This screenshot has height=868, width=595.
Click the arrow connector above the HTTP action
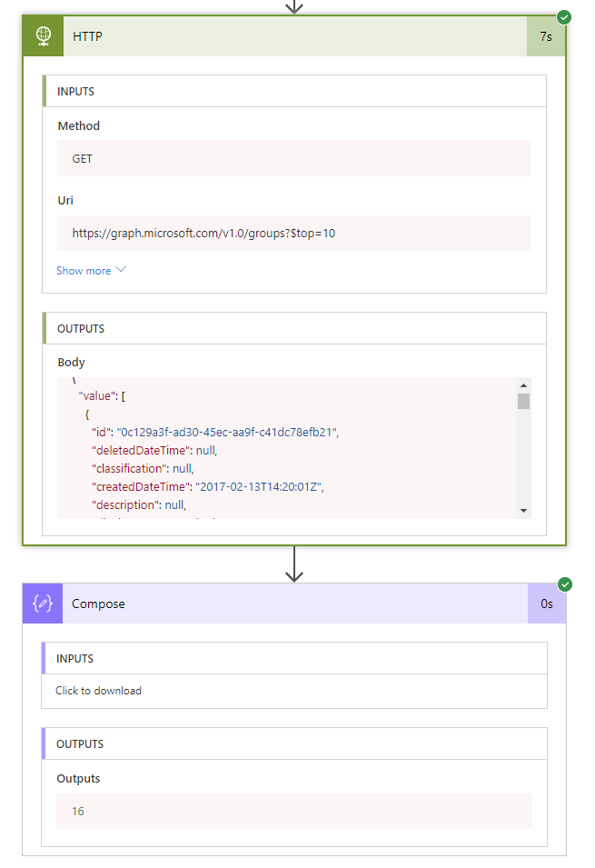pyautogui.click(x=293, y=6)
